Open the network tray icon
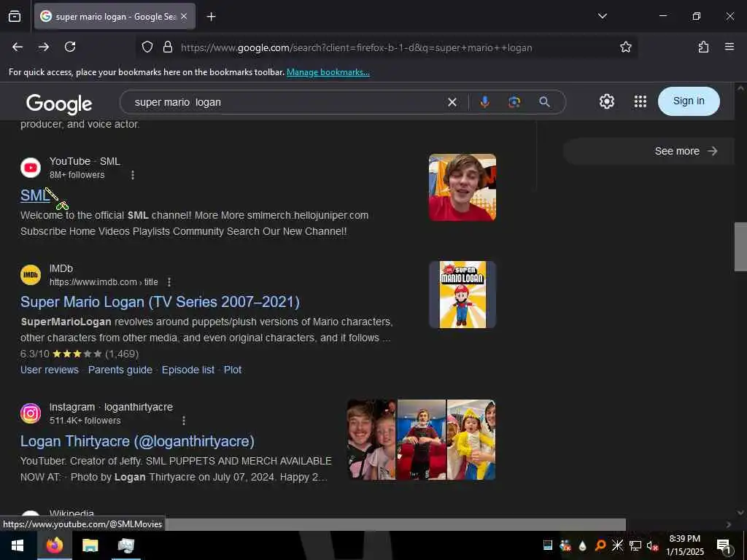Screen dimensions: 747x560 coord(635,545)
